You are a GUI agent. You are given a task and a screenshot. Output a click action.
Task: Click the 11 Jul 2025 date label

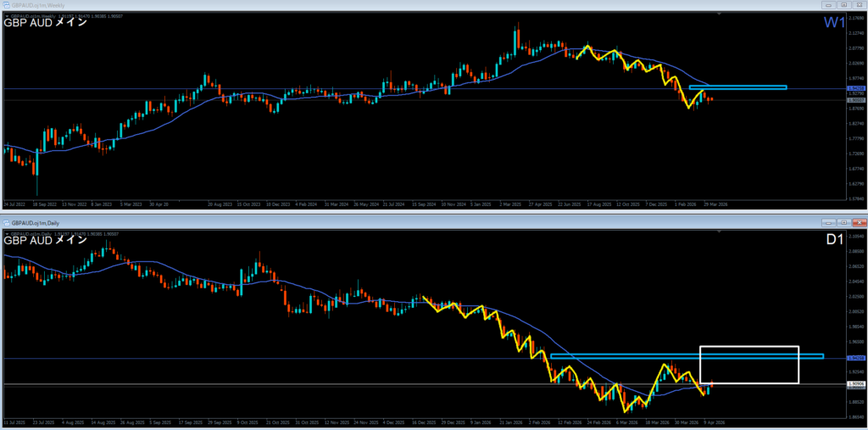coord(13,422)
